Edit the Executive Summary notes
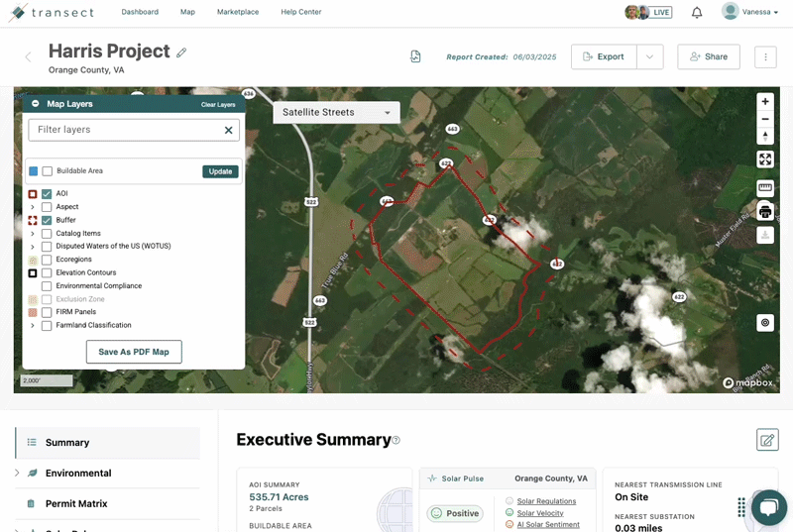This screenshot has height=532, width=793. 766,440
